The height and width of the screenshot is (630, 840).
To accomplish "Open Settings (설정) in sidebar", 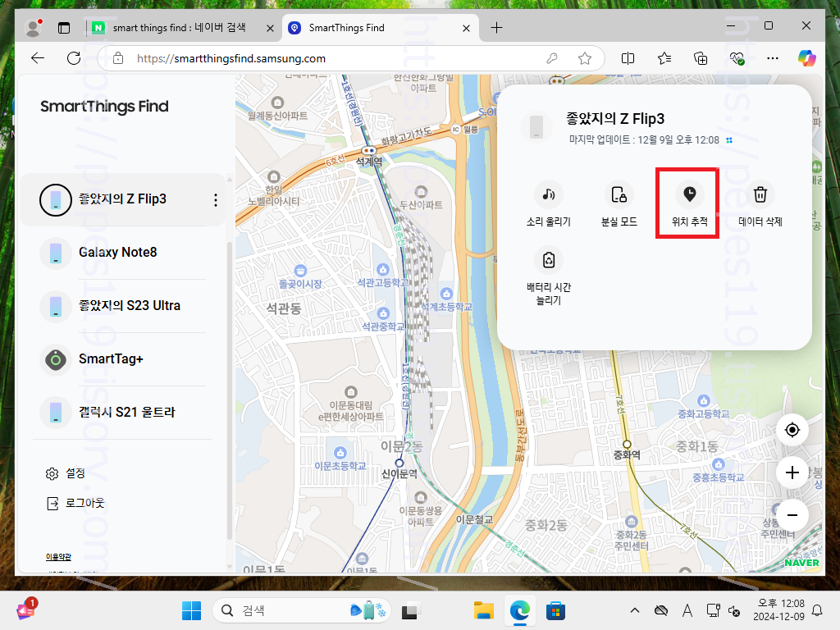I will [x=66, y=473].
